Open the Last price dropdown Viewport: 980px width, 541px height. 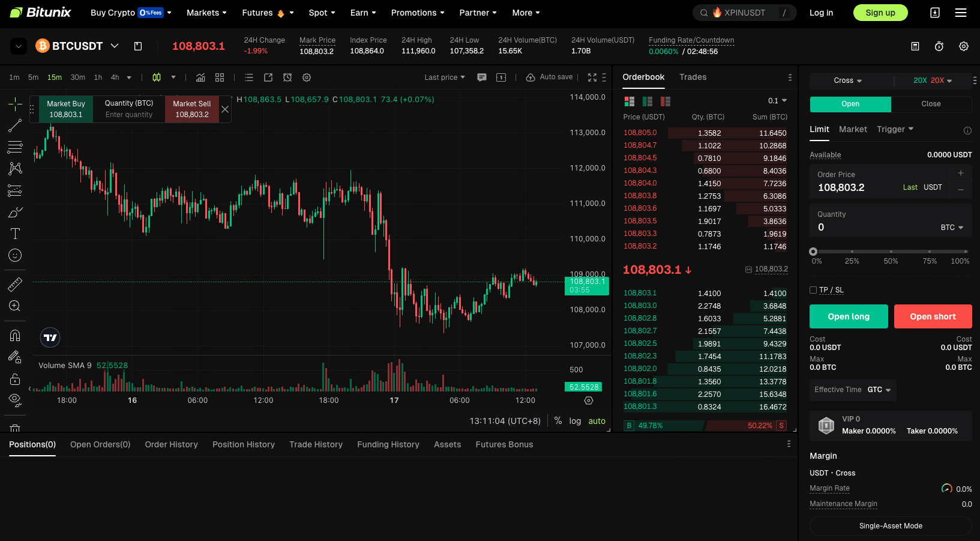click(x=445, y=77)
